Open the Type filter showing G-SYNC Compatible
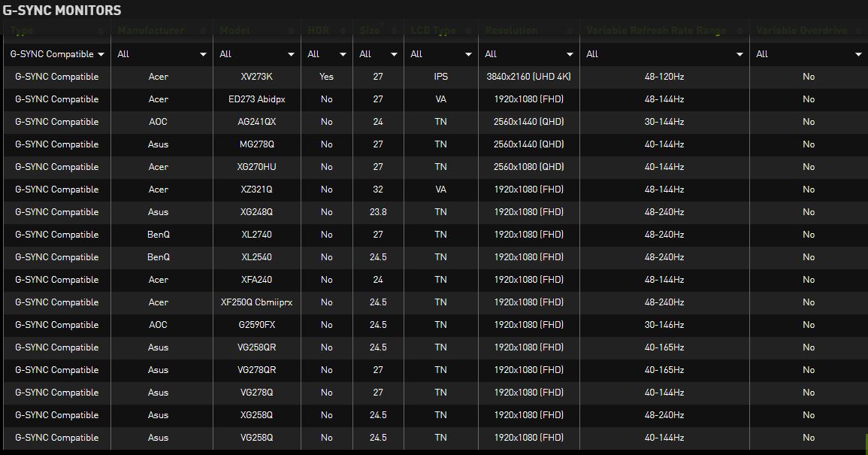The height and width of the screenshot is (455, 868). tap(57, 54)
